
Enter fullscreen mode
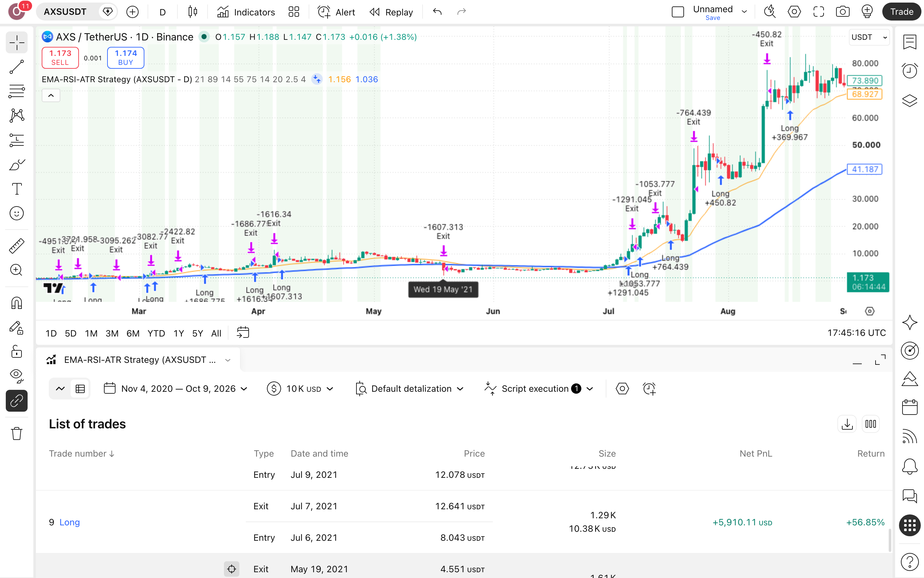pos(819,12)
